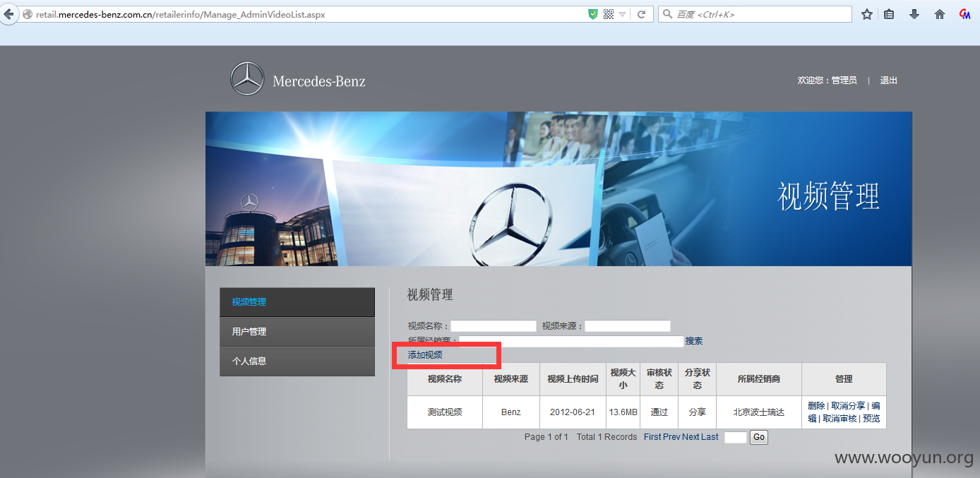Click the page number input box
This screenshot has height=478, width=980.
(x=735, y=438)
